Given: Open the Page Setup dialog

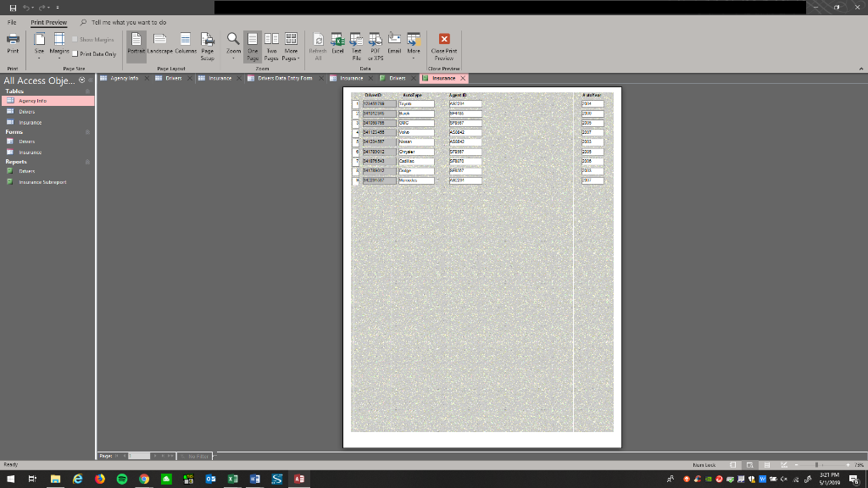Looking at the screenshot, I should tap(207, 47).
